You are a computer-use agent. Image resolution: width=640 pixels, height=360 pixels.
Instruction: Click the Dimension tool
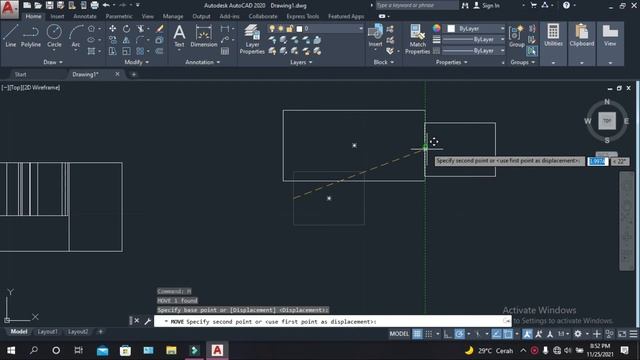(204, 36)
